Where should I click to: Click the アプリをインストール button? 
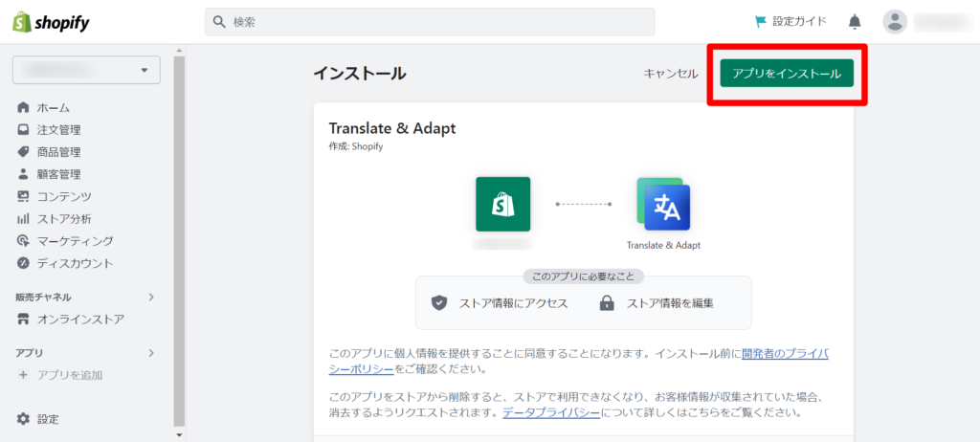(x=787, y=73)
